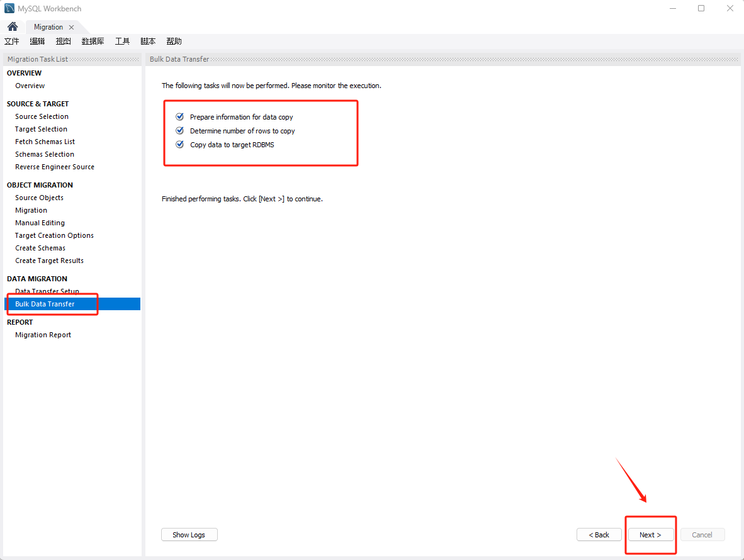Click the 'Prepare information for data copy' text
The width and height of the screenshot is (744, 560).
[242, 117]
